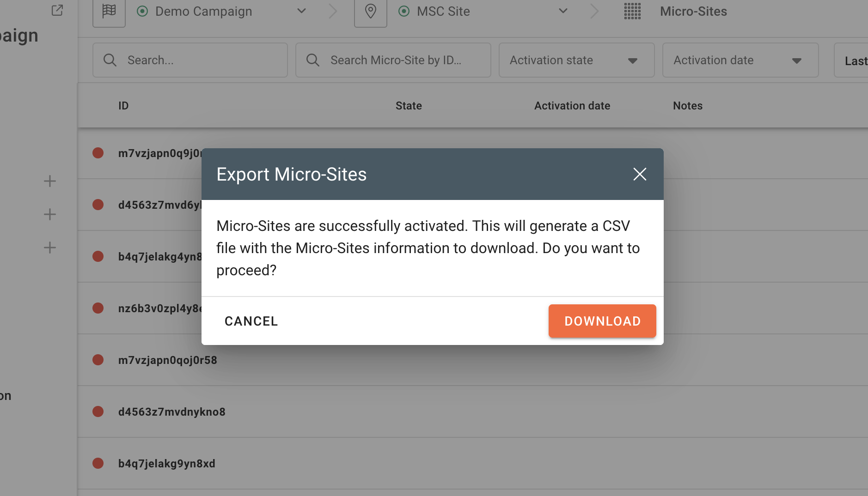
Task: Click magnifier icon in Micro-Site ID search
Action: tap(313, 60)
